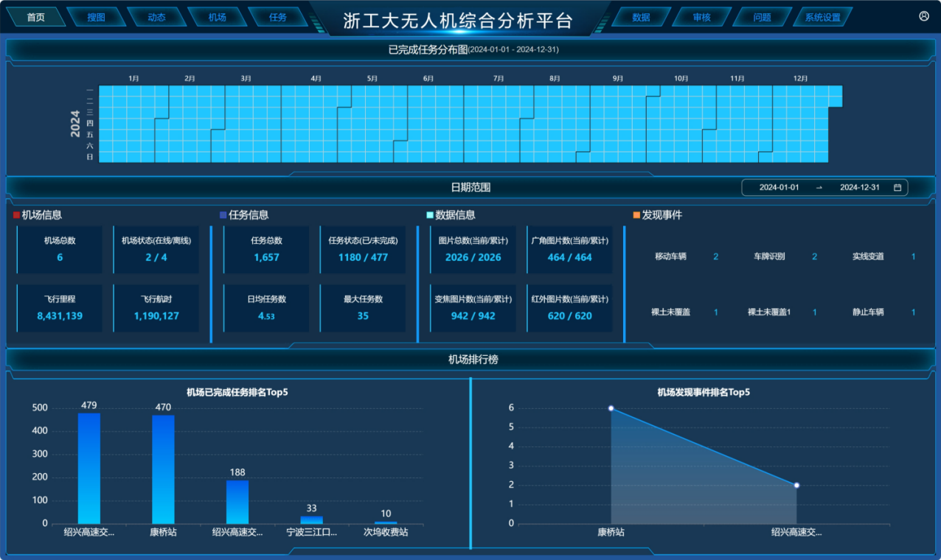
Task: Click the 移动车辆 event entry
Action: [x=670, y=256]
